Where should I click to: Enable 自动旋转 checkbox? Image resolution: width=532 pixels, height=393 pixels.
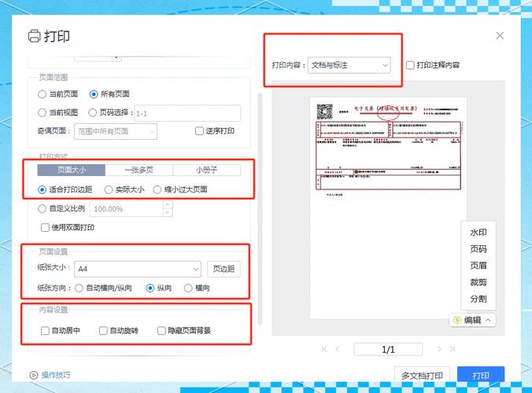(x=103, y=330)
